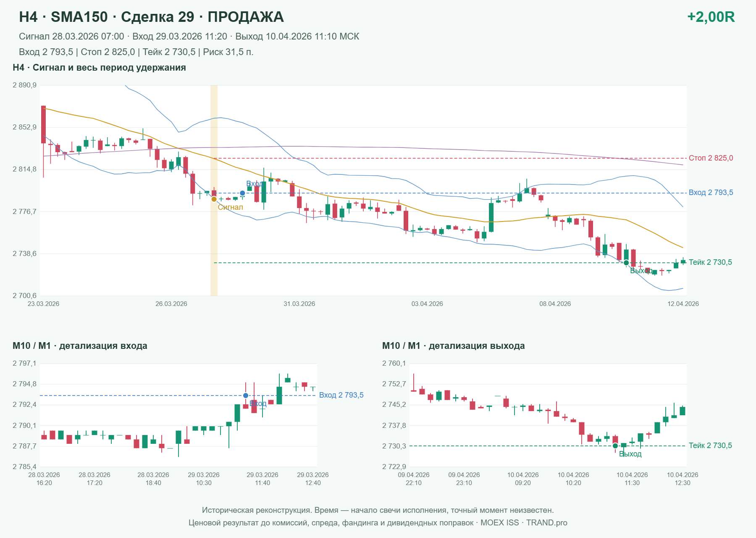This screenshot has width=756, height=538.
Task: Click the 2 814,8 price axis label
Action: click(x=24, y=169)
